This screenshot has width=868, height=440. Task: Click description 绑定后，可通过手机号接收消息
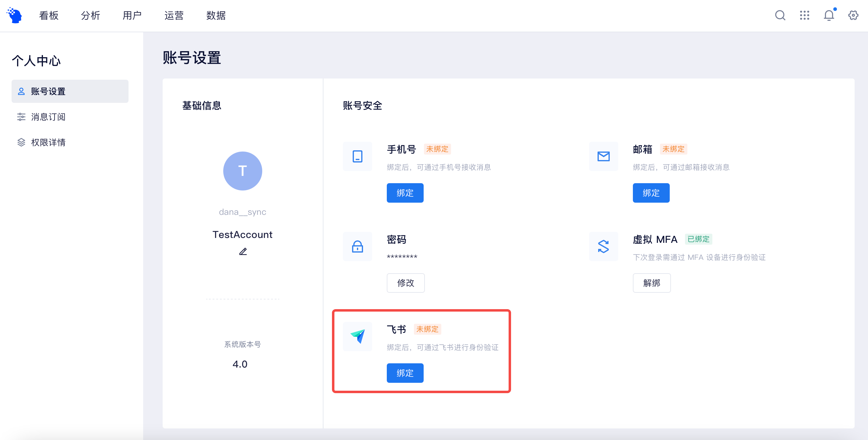tap(439, 167)
